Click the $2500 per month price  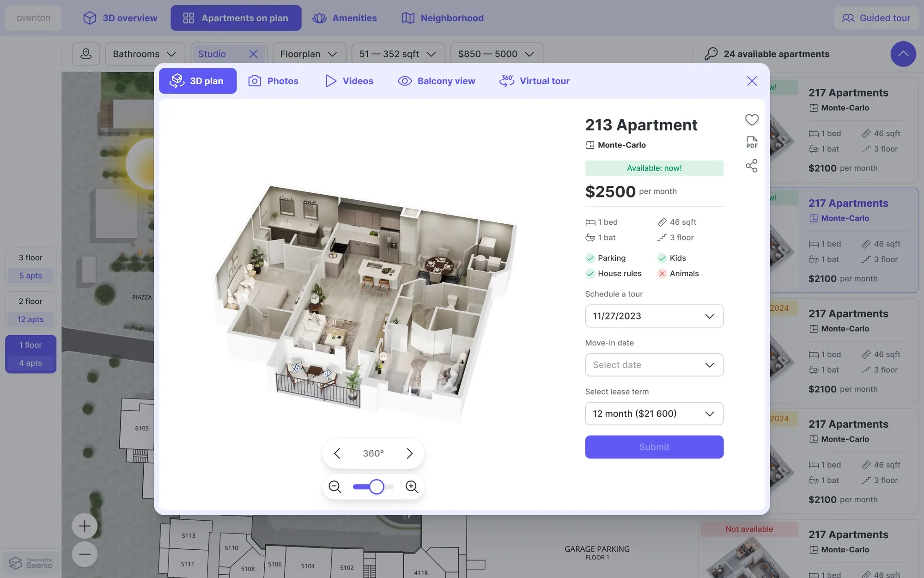(631, 191)
